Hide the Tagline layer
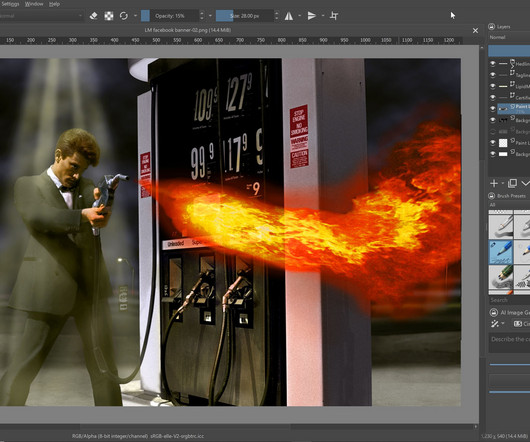Viewport: 530px width, 442px height. (493, 74)
